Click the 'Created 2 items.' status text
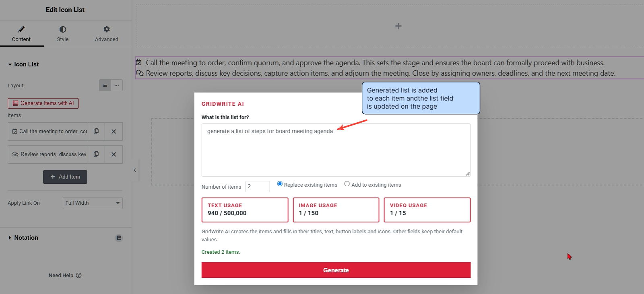The image size is (644, 294). pyautogui.click(x=221, y=252)
